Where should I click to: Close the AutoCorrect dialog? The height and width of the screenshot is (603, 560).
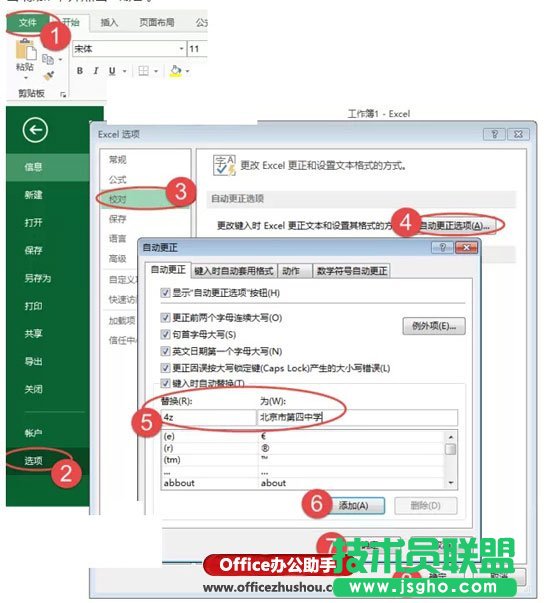tap(466, 248)
